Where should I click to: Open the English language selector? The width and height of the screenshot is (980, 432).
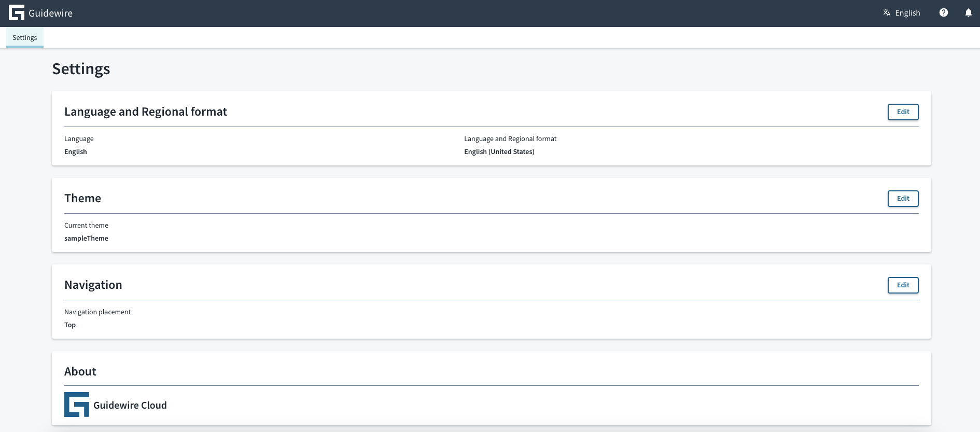point(902,12)
